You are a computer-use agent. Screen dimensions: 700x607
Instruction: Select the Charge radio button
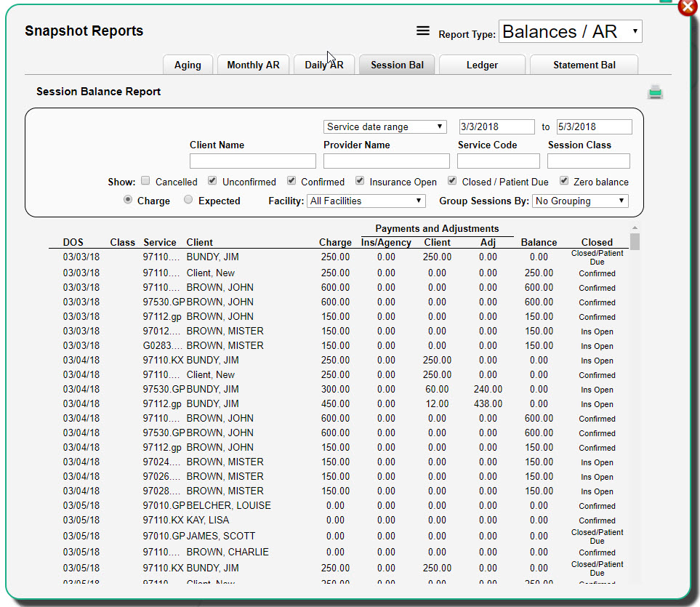[128, 201]
